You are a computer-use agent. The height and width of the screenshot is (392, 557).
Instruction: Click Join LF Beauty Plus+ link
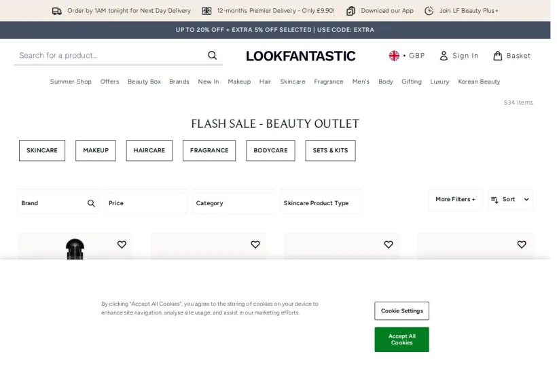469,11
